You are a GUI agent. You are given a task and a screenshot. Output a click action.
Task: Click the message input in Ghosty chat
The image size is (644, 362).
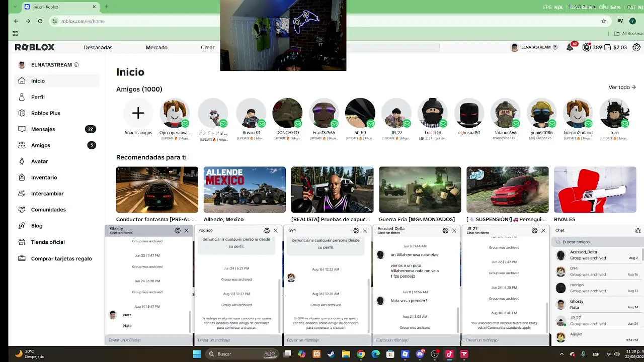[x=148, y=340]
